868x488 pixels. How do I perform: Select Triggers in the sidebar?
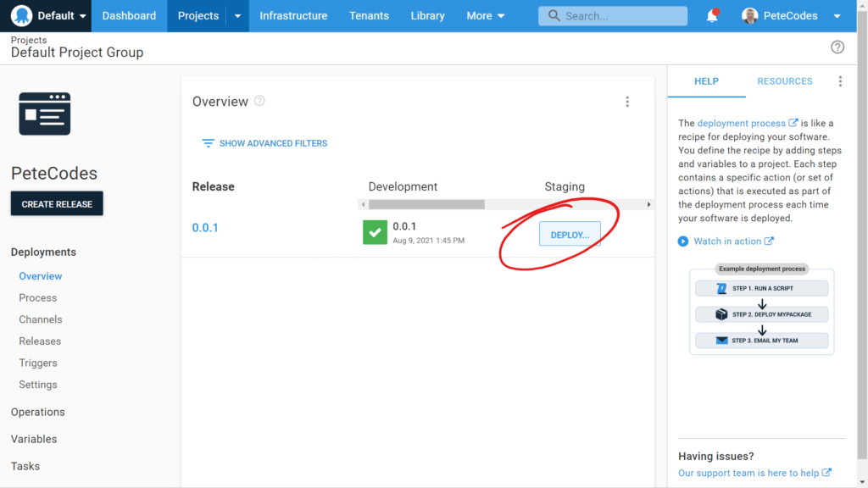click(x=37, y=363)
